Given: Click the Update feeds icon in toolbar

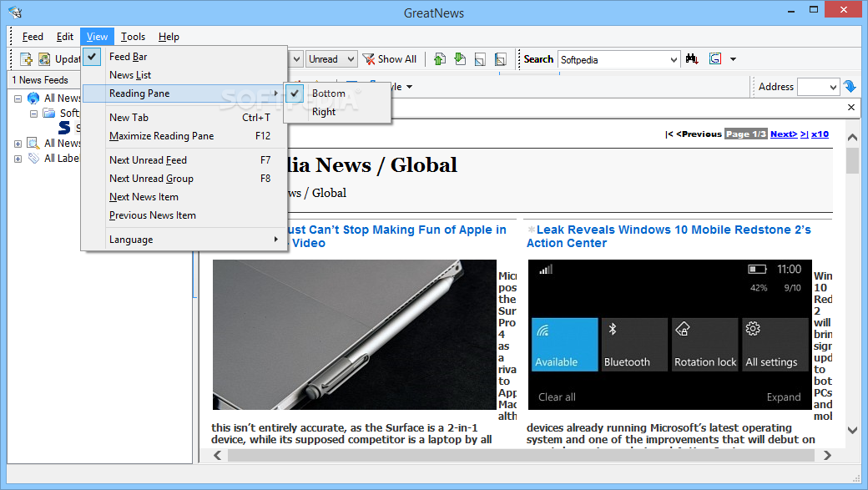Looking at the screenshot, I should coord(43,58).
